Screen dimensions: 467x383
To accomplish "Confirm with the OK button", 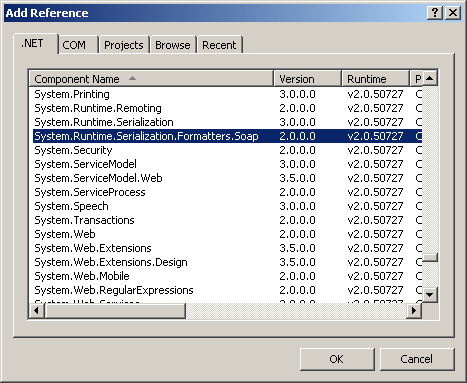I will coord(337,359).
